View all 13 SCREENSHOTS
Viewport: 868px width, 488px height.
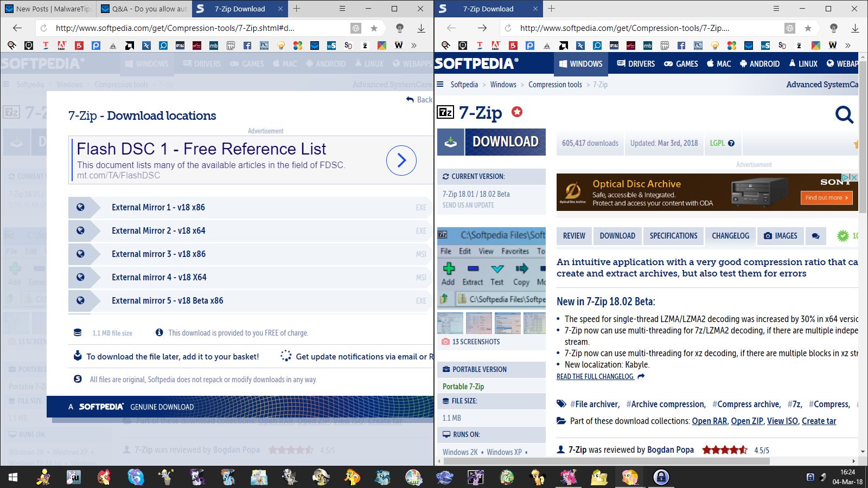tap(471, 342)
